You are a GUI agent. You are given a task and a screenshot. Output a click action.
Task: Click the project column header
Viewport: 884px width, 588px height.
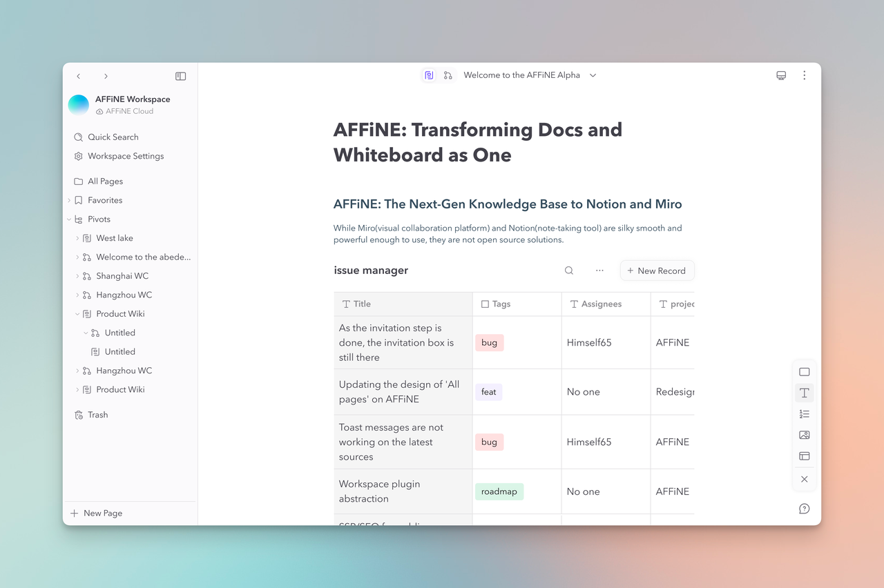coord(673,304)
